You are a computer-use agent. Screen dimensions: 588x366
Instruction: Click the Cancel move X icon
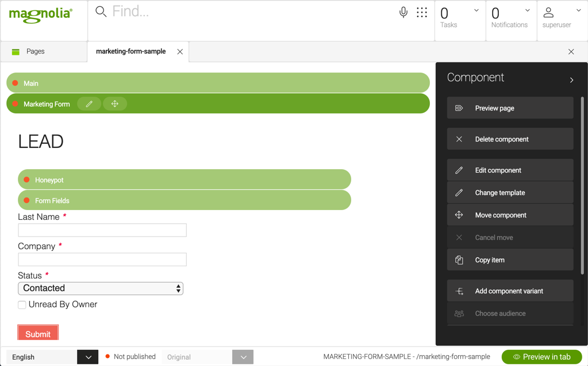(x=459, y=238)
